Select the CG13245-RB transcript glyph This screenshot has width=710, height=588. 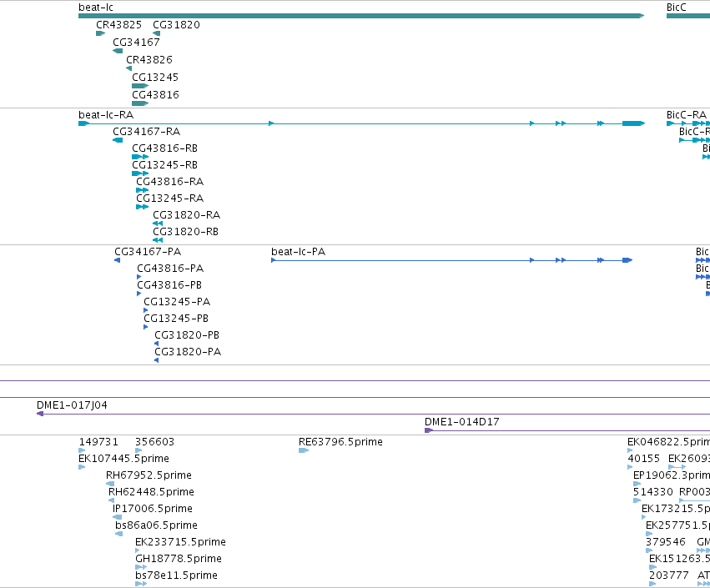[140, 173]
